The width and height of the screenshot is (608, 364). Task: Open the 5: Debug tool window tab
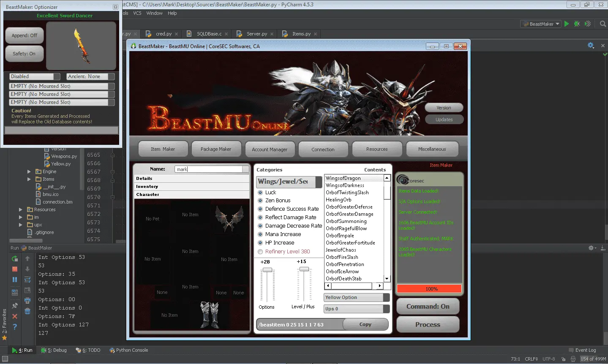pyautogui.click(x=54, y=350)
